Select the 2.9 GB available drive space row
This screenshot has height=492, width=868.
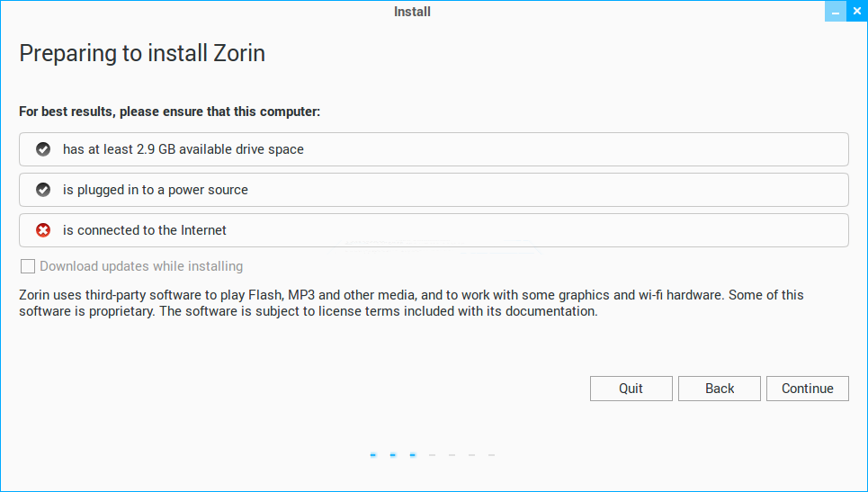pos(434,149)
